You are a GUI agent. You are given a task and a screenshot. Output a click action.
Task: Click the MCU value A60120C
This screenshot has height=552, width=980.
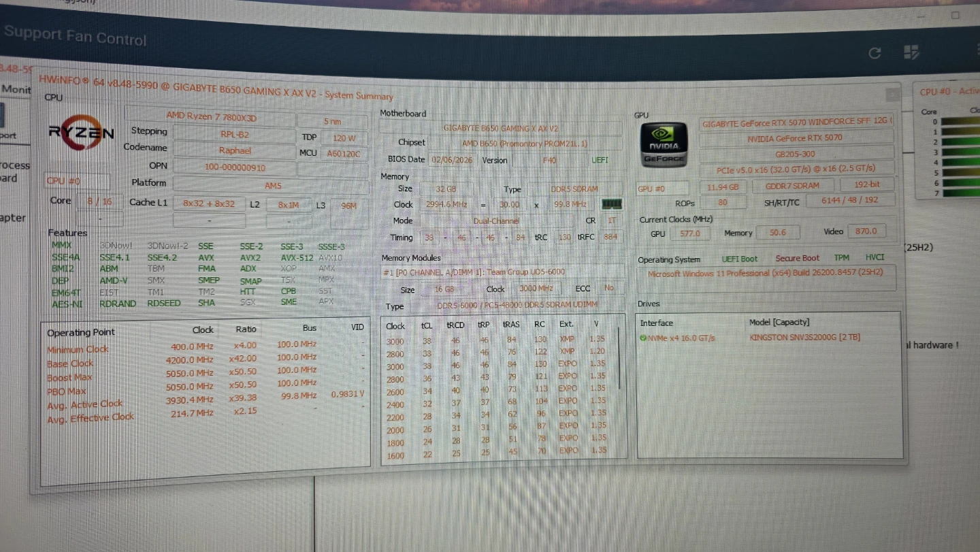point(343,154)
